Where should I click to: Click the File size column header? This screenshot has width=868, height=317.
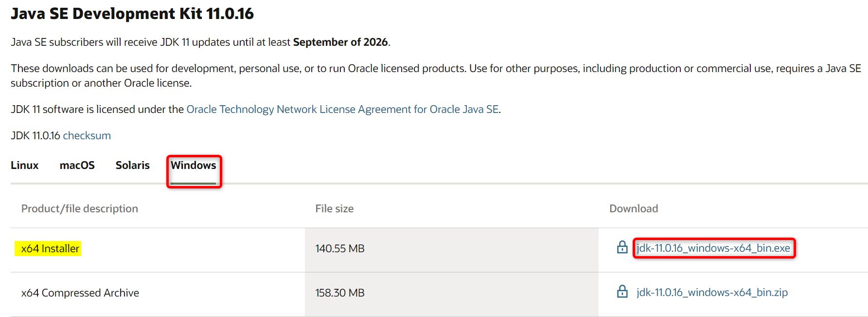point(334,209)
